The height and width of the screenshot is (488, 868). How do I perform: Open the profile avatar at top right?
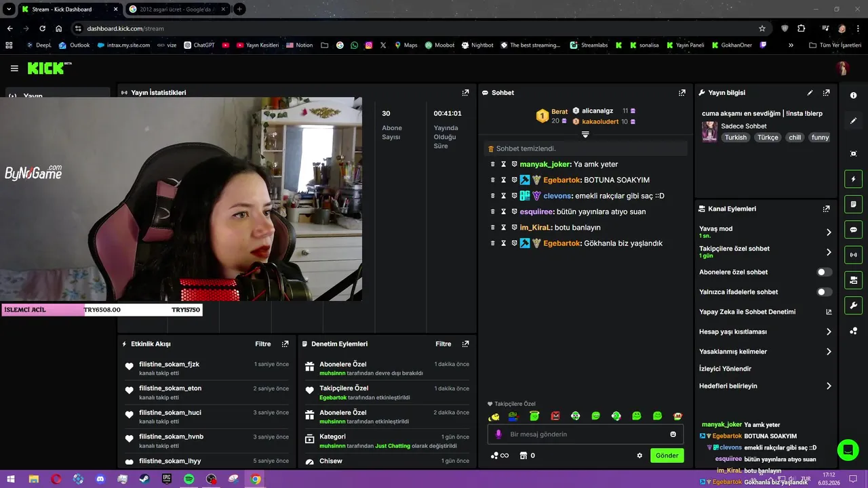coord(842,68)
